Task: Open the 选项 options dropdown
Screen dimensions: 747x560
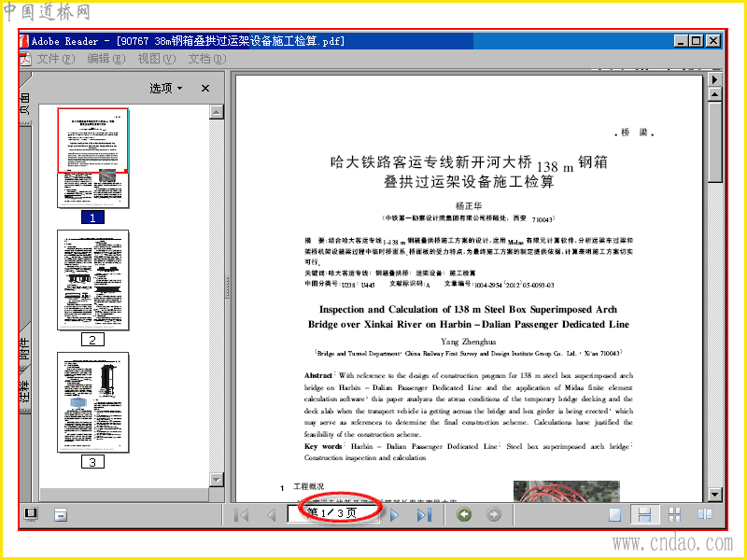Action: 166,88
